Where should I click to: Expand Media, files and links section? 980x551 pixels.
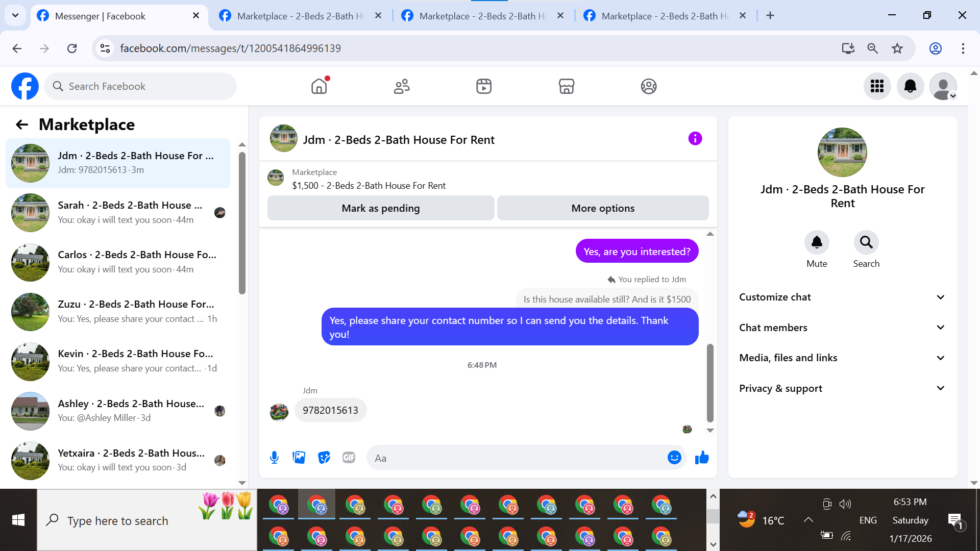(x=842, y=358)
